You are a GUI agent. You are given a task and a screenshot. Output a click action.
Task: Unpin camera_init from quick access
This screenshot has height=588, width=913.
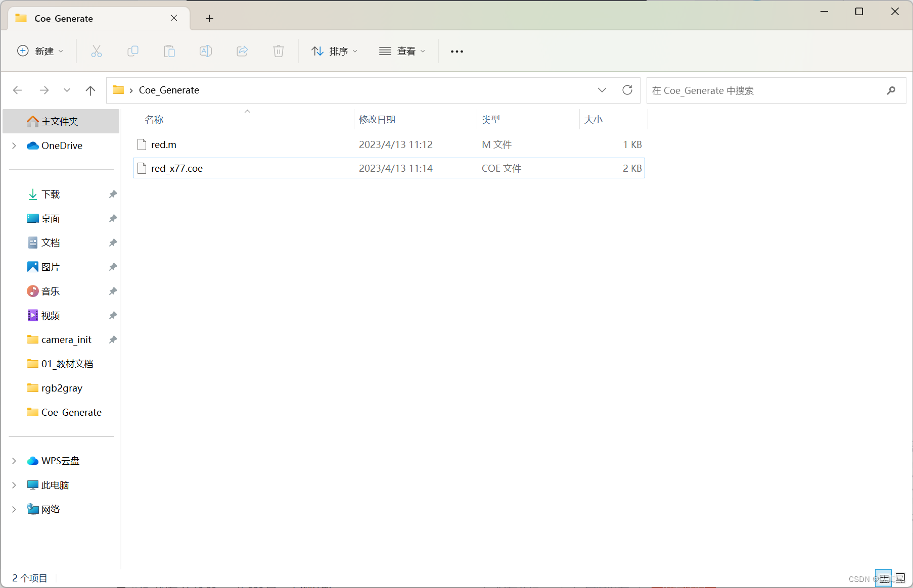[x=112, y=339]
